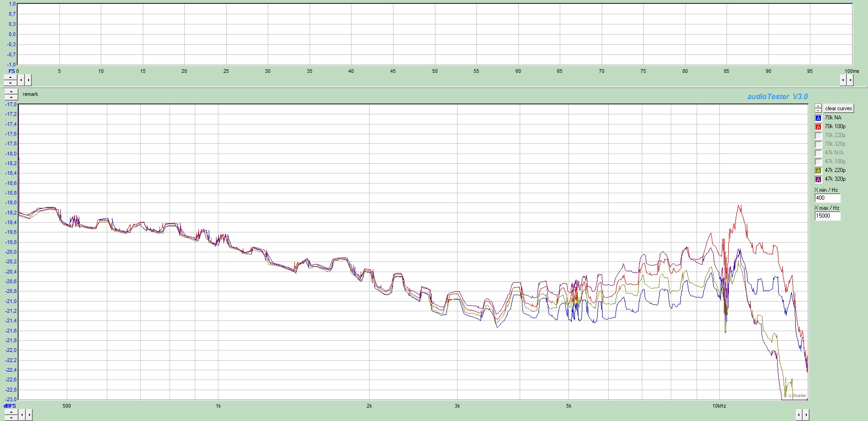Toggle the red 70k 100p curve
Screen dimensions: 868x421
point(818,127)
